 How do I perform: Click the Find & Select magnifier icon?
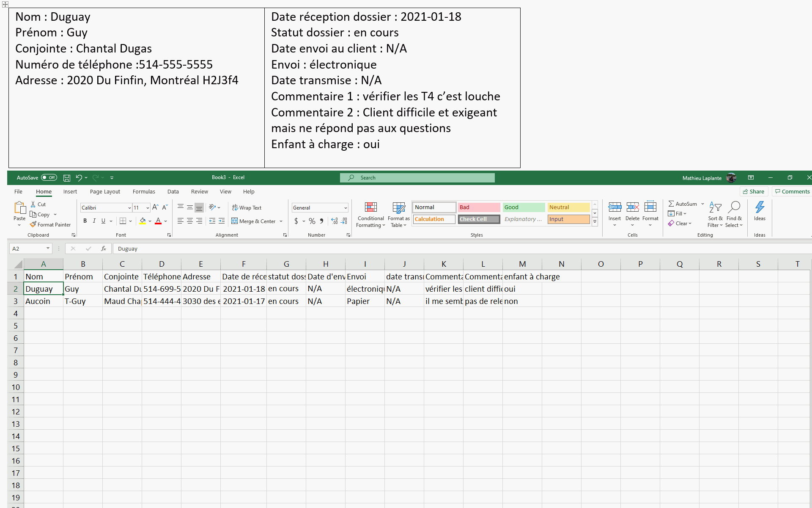click(x=734, y=207)
